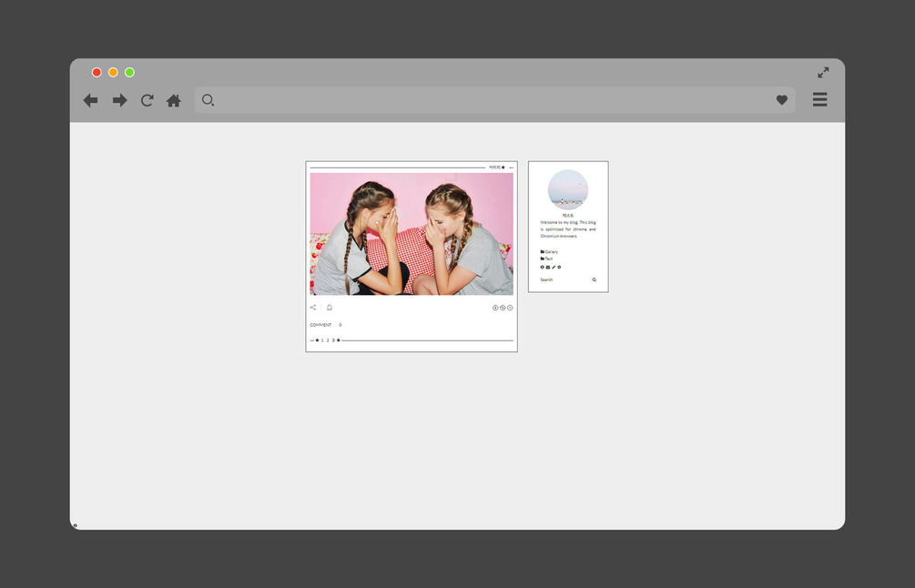Click the first Creative Commons license icon

(495, 308)
